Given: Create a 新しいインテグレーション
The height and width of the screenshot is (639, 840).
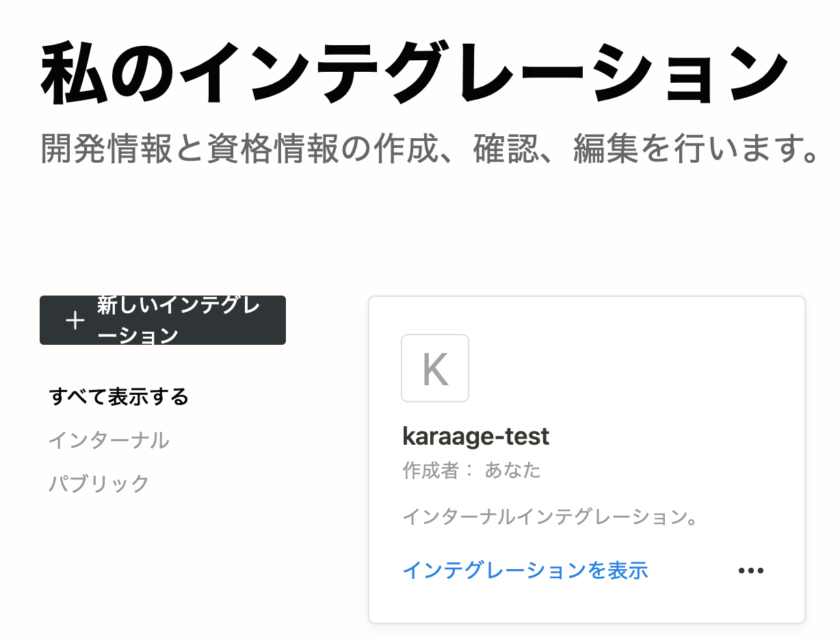Looking at the screenshot, I should pos(163,320).
